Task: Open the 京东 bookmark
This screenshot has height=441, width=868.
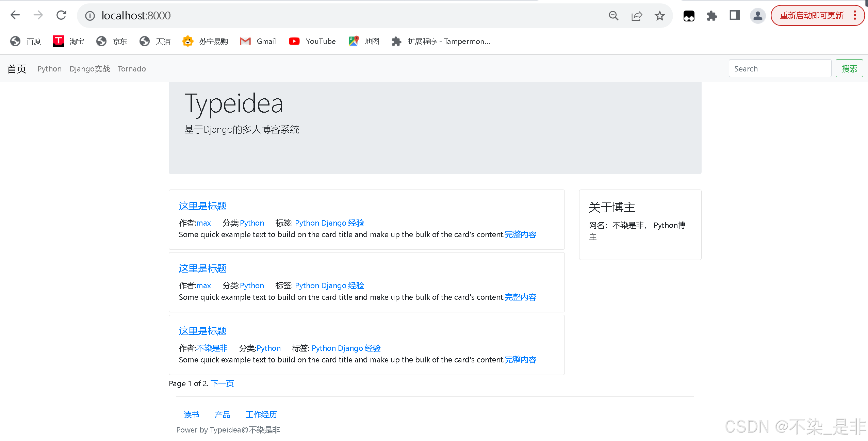Action: (x=112, y=41)
